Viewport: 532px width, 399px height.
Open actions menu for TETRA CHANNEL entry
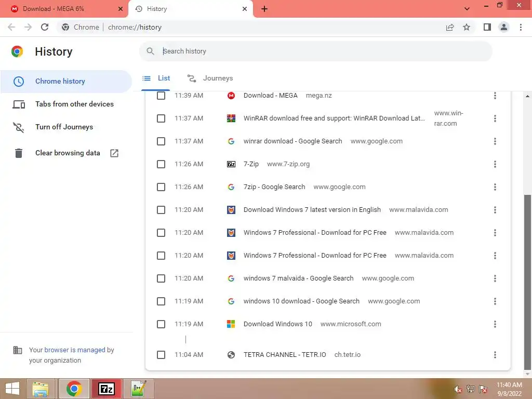pyautogui.click(x=495, y=355)
